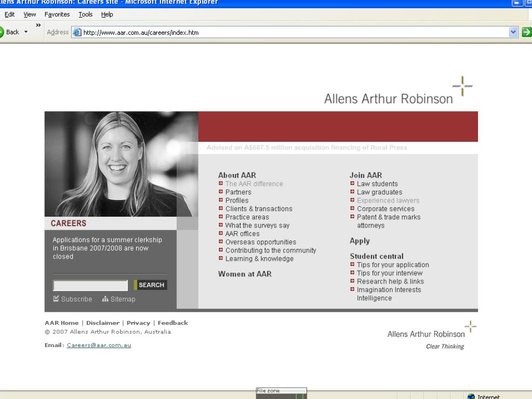Click the Subscribe checkmark icon
The height and width of the screenshot is (399, 532).
coord(56,299)
